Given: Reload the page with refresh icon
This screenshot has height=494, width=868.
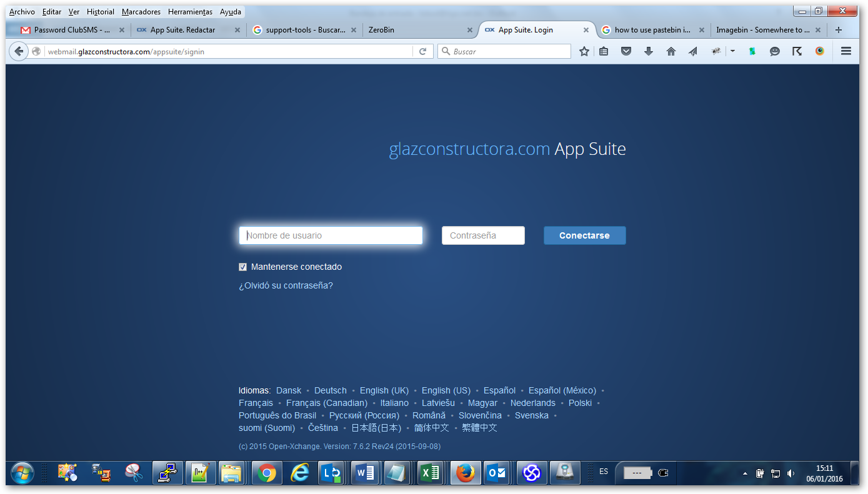Looking at the screenshot, I should click(x=423, y=52).
